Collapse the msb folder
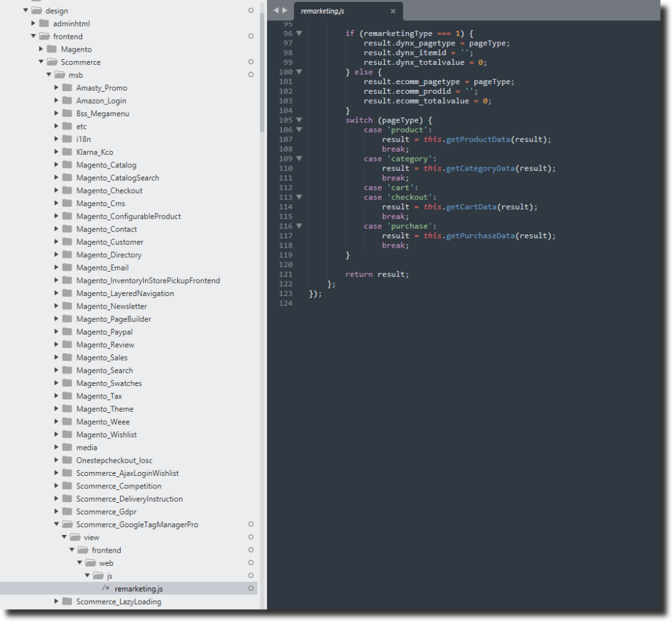 pos(49,75)
